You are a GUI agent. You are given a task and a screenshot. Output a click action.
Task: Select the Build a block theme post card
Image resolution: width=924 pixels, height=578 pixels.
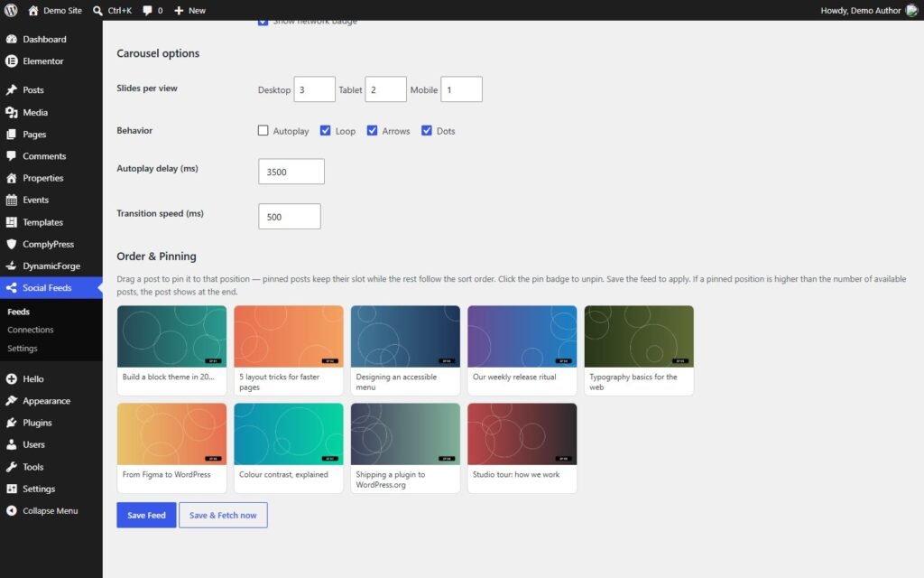tap(171, 350)
